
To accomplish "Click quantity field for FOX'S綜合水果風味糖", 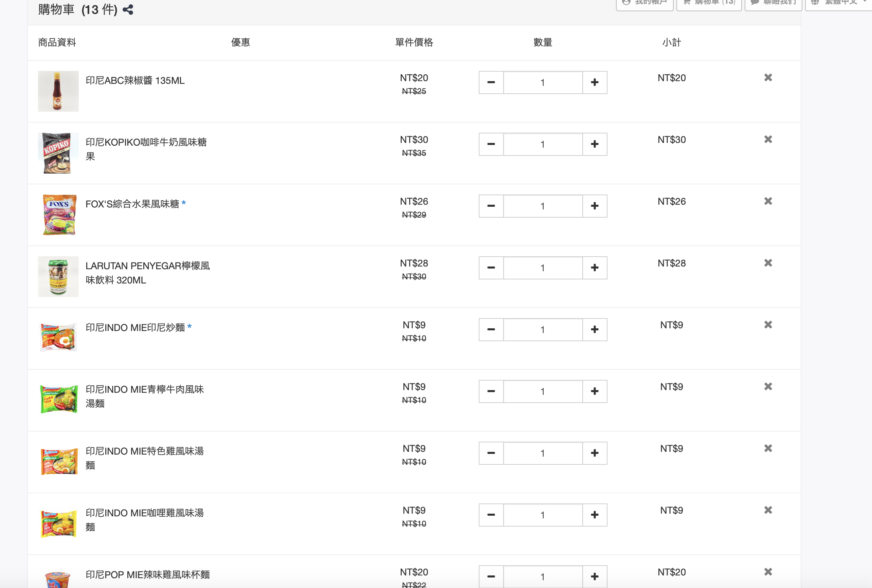I will click(543, 206).
